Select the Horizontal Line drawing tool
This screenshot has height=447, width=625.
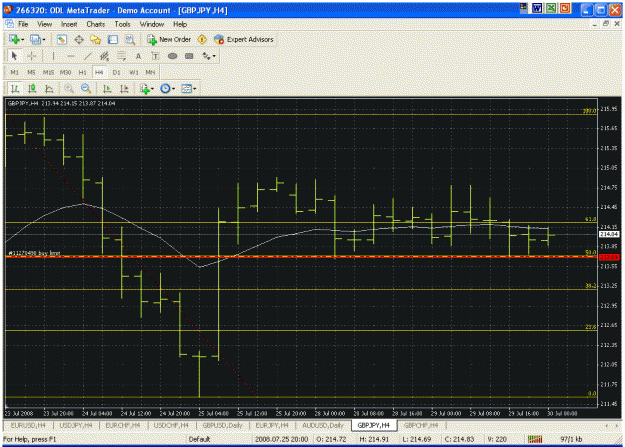[x=71, y=56]
